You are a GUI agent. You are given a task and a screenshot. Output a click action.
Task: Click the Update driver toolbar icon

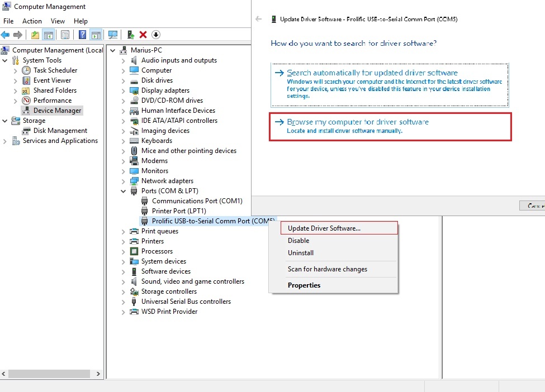coord(130,35)
